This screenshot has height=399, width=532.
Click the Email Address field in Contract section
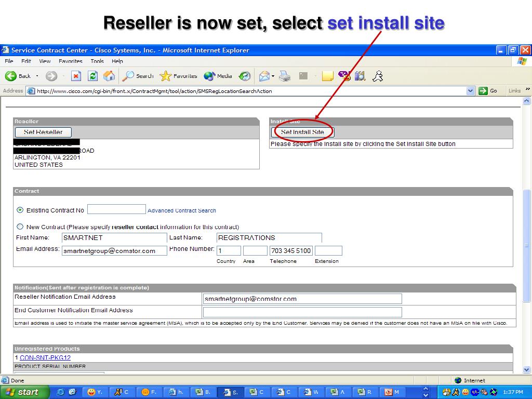point(114,251)
